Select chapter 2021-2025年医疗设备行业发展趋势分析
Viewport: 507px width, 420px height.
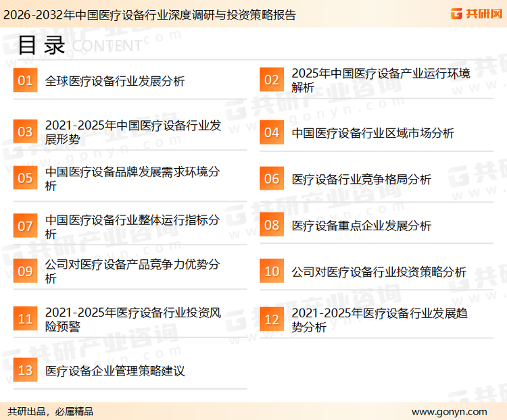380,320
